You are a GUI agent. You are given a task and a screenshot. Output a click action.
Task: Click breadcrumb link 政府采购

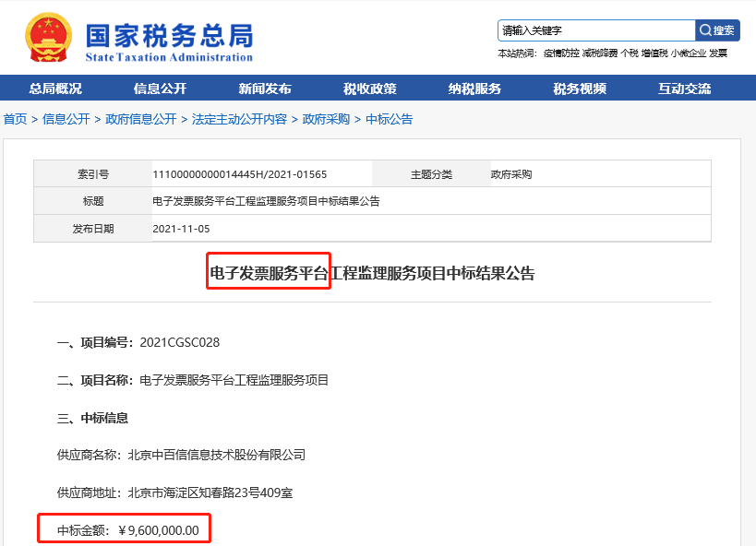tap(326, 119)
